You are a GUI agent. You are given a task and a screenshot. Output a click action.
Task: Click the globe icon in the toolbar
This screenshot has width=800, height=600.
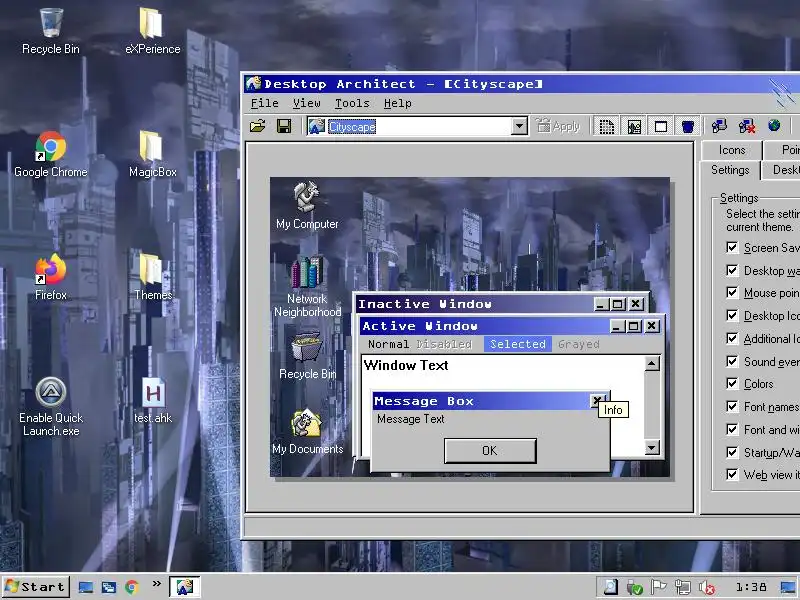(774, 125)
